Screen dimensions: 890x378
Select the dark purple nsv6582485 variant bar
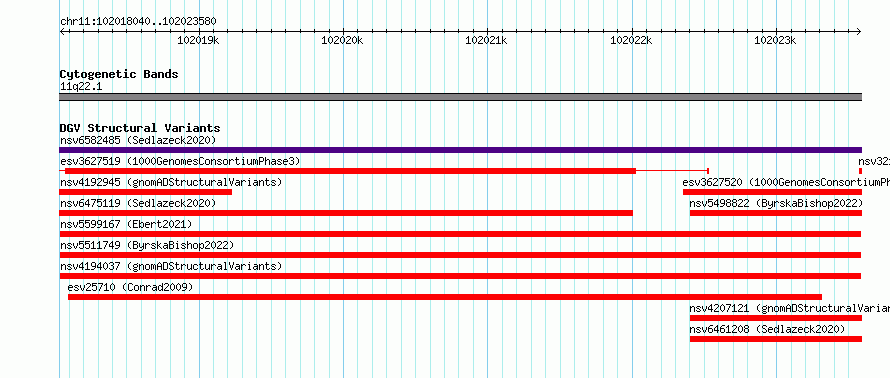460,150
